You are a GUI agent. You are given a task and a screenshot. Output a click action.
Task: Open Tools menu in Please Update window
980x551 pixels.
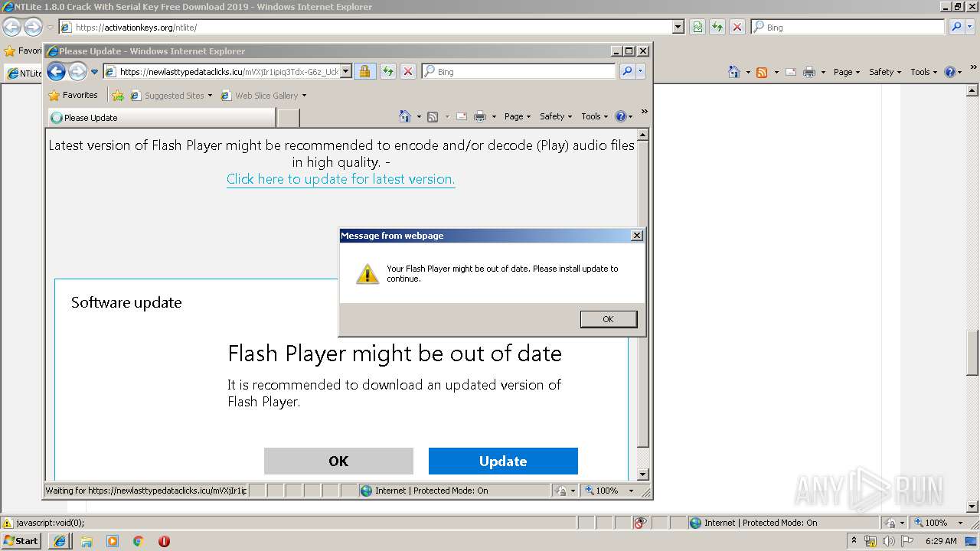(594, 116)
